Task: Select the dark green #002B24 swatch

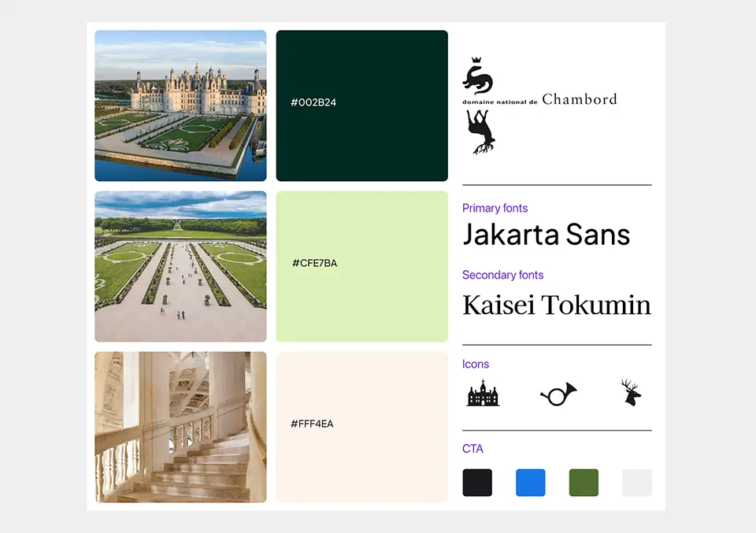Action: tap(361, 105)
